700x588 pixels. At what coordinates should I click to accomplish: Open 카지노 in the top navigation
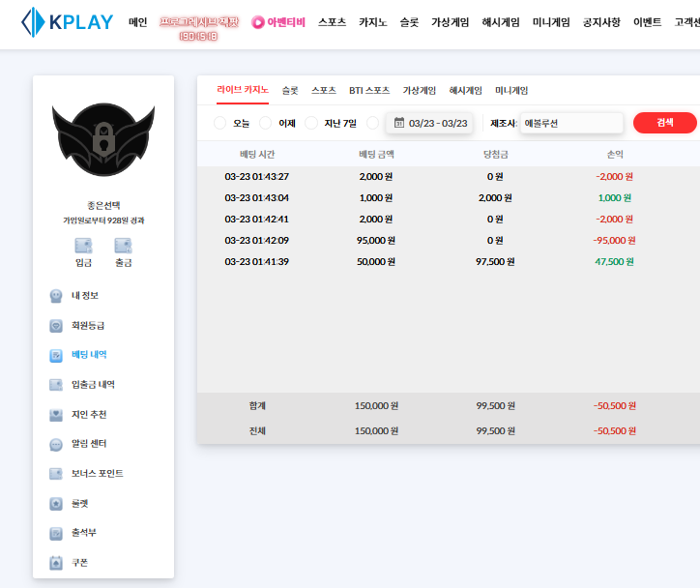tap(373, 21)
